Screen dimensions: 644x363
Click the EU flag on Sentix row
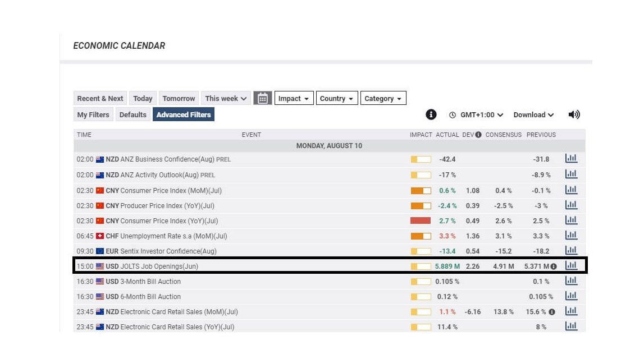tap(100, 251)
